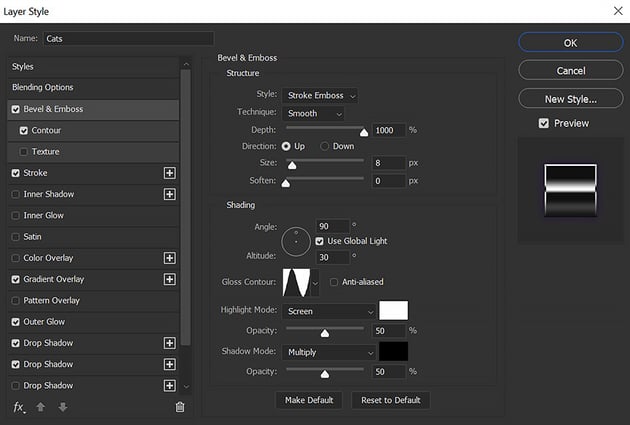Toggle the Use Global Light checkbox
Screen dimensions: 630x425
pyautogui.click(x=320, y=241)
